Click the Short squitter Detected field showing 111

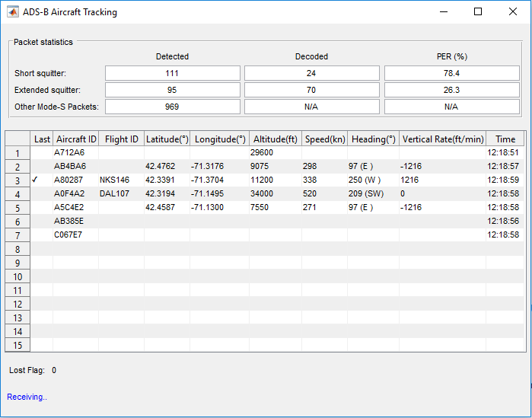(172, 73)
